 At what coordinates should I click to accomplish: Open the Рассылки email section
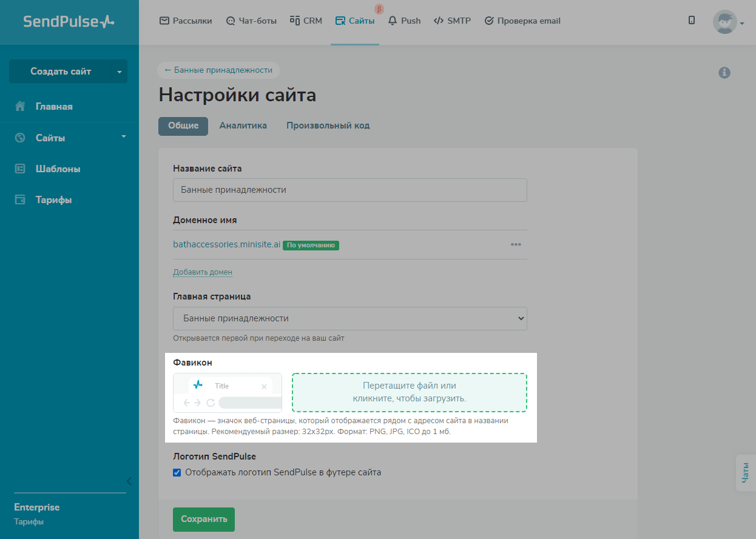[186, 21]
